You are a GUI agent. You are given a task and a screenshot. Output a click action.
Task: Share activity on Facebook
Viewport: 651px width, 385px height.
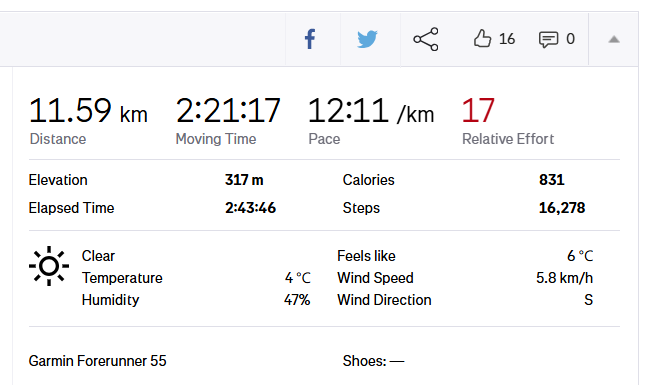(310, 39)
